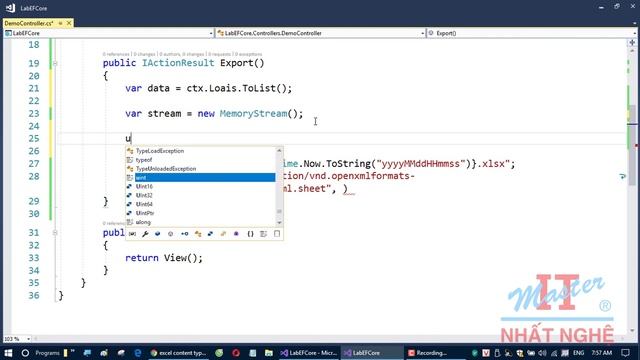Open Cortana search circle

click(25, 353)
